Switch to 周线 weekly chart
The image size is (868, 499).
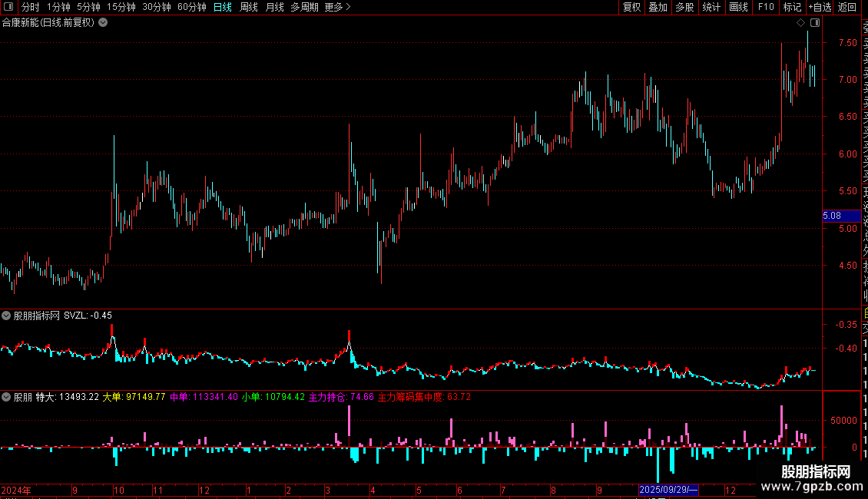tap(249, 7)
